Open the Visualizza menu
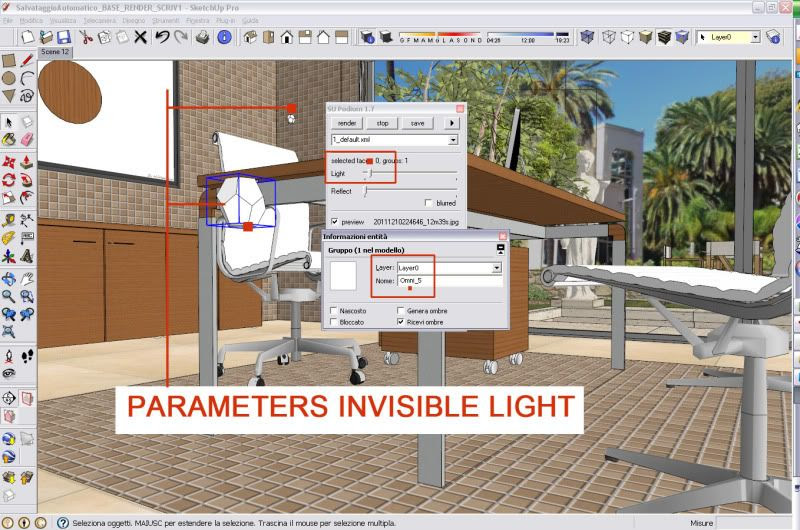The height and width of the screenshot is (530, 800). (63, 20)
